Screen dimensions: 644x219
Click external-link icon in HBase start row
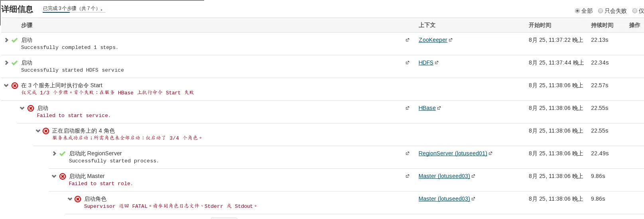click(x=407, y=108)
